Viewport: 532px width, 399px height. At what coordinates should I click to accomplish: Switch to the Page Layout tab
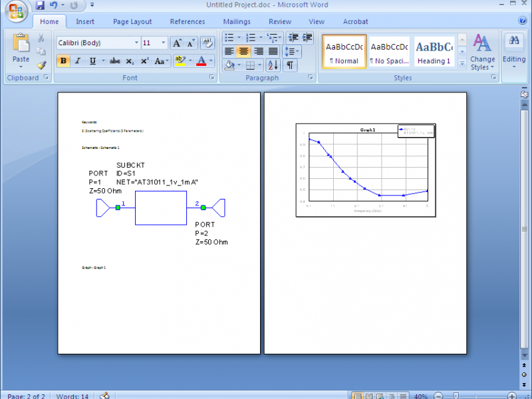[132, 21]
